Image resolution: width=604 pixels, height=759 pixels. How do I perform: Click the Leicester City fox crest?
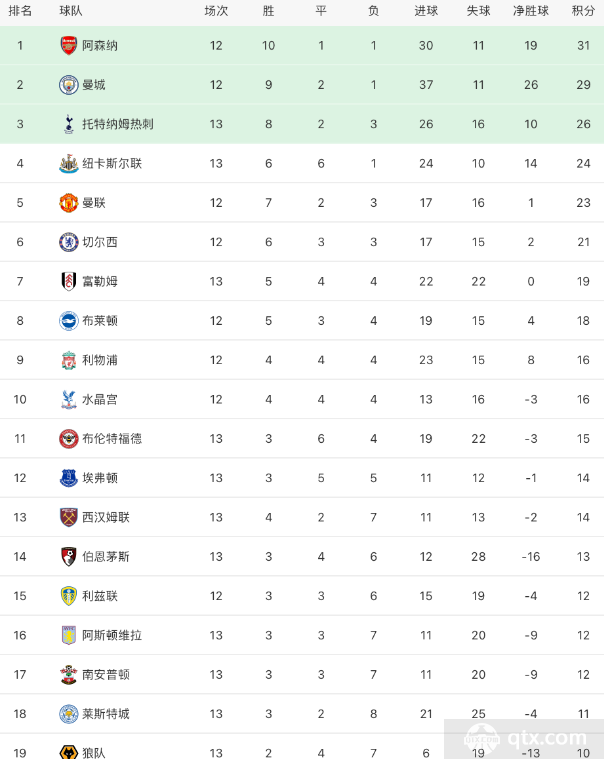click(x=69, y=714)
